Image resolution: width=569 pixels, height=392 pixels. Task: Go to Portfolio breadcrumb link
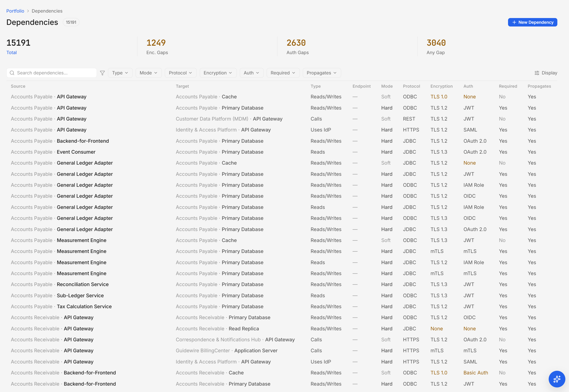click(15, 11)
